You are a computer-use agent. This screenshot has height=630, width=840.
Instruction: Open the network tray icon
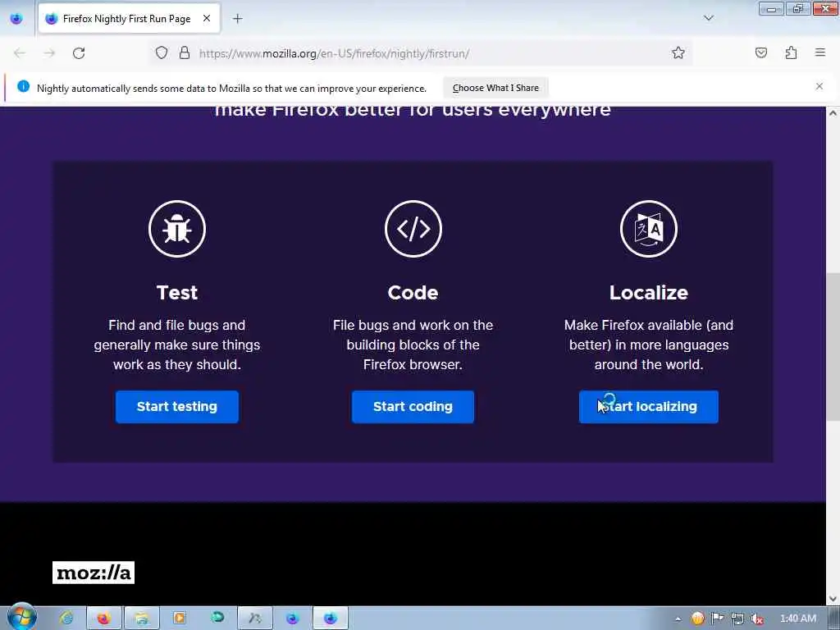click(737, 619)
